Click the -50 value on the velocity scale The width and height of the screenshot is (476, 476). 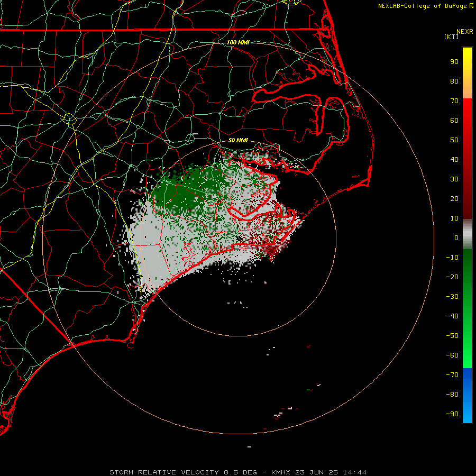pos(452,336)
